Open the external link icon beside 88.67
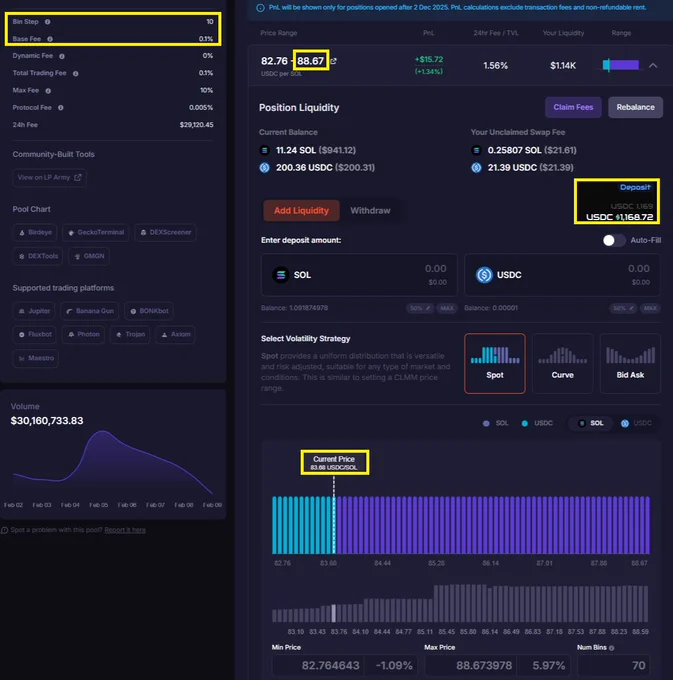Viewport: 673px width, 680px height. pos(333,61)
